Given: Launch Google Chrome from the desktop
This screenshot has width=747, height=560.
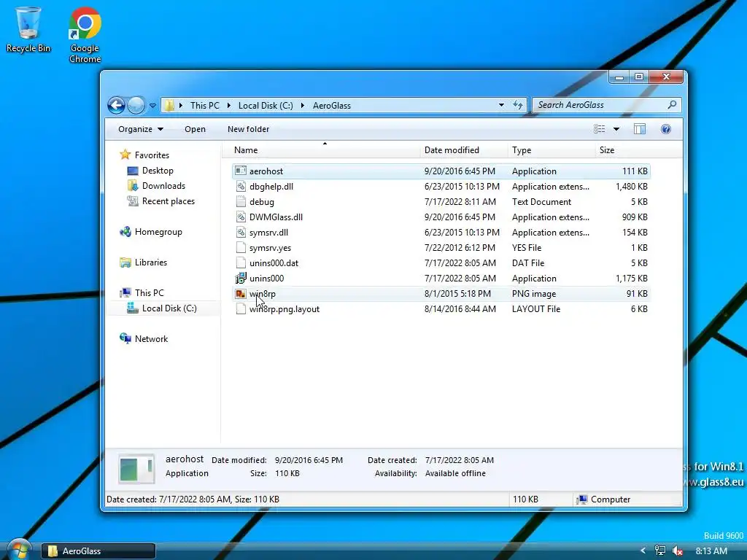Looking at the screenshot, I should click(85, 34).
